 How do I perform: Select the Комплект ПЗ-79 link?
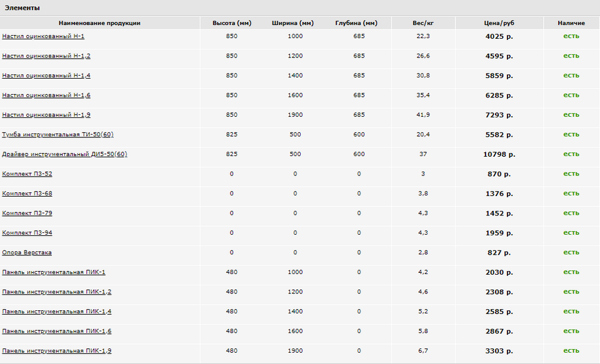click(x=27, y=213)
